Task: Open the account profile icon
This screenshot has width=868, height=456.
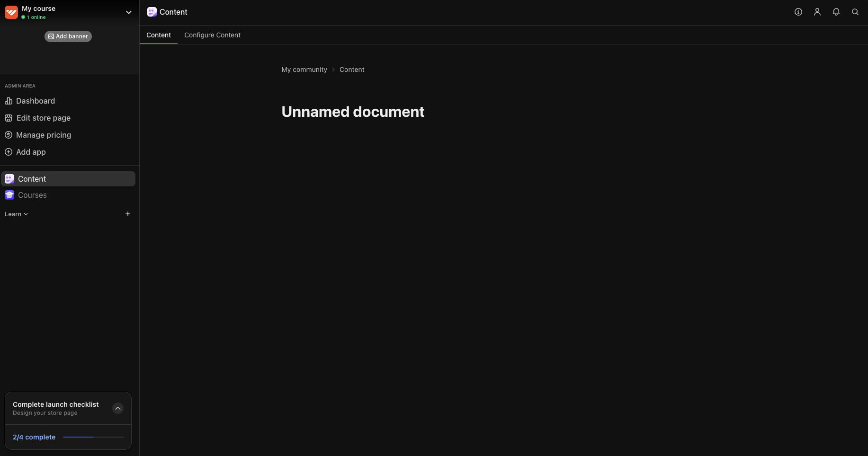Action: click(817, 12)
